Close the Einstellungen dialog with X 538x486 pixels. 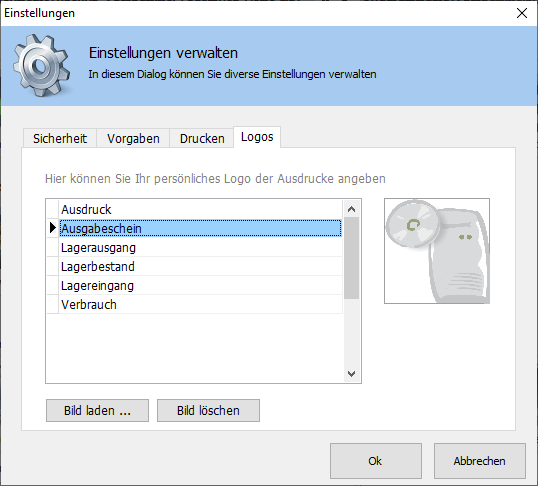point(522,13)
